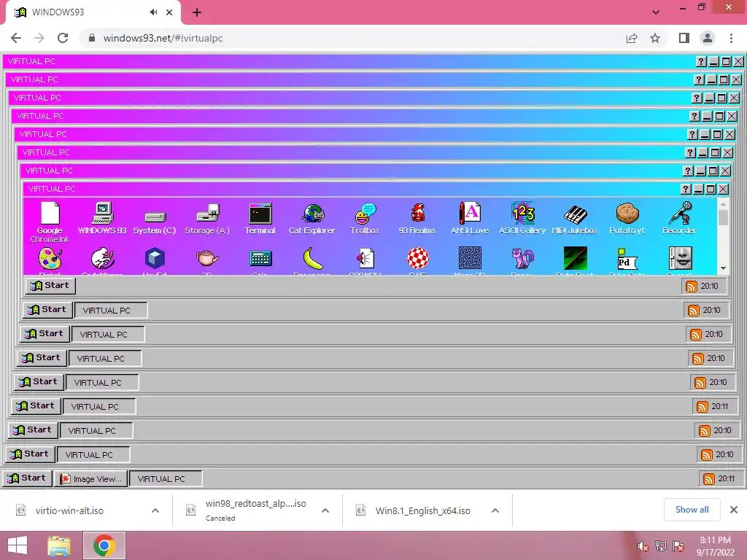Mute the WINDOWS93 browser tab
Viewport: 747px width, 560px height.
pyautogui.click(x=153, y=12)
